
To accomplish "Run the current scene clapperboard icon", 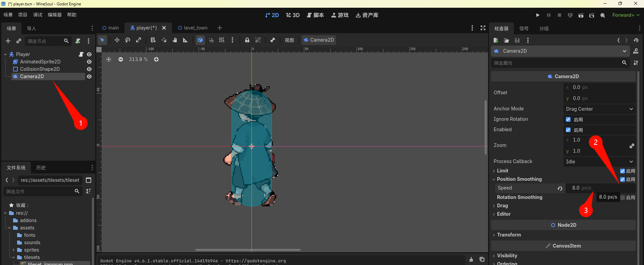I will (581, 15).
